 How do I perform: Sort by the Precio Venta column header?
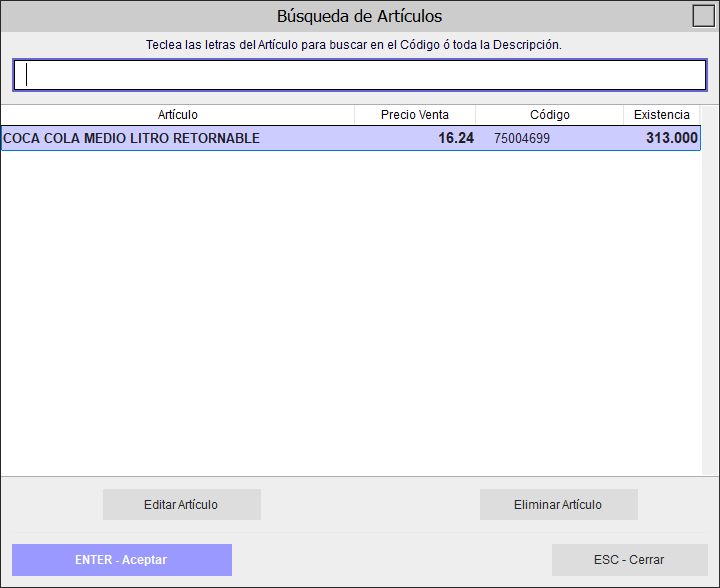tap(415, 115)
